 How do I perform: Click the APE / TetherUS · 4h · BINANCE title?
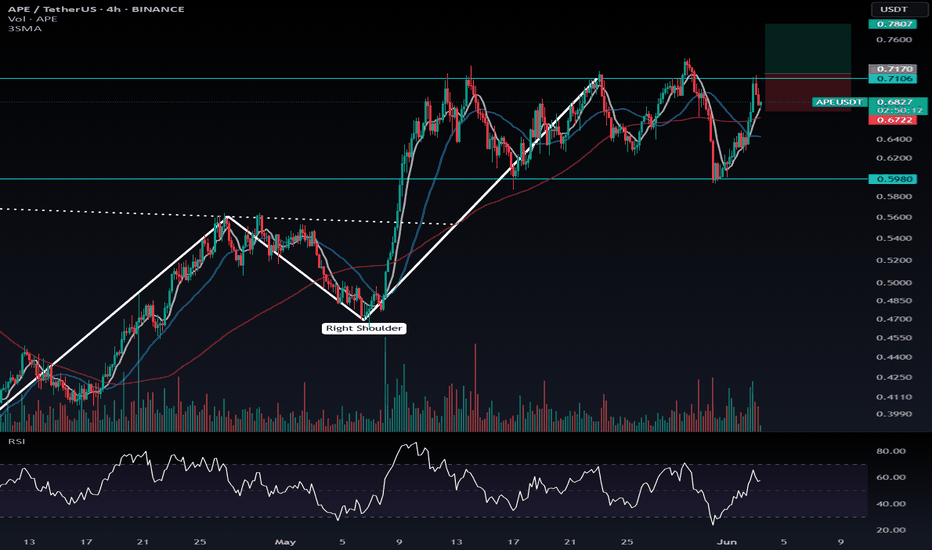click(96, 9)
